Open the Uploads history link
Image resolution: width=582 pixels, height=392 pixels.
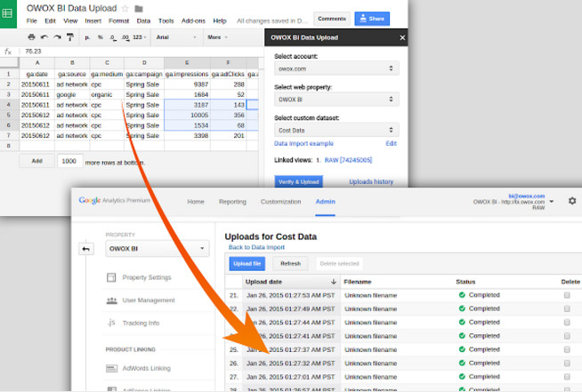coord(371,181)
